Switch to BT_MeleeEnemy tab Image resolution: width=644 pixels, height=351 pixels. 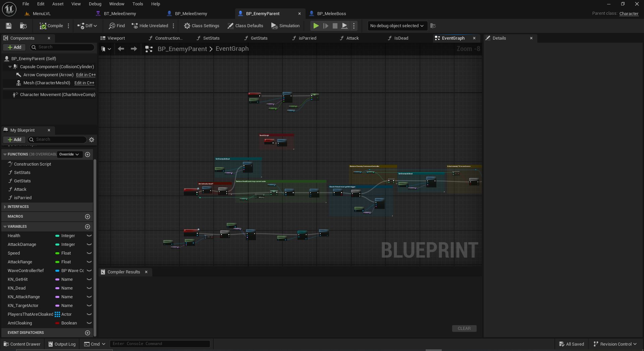click(120, 14)
